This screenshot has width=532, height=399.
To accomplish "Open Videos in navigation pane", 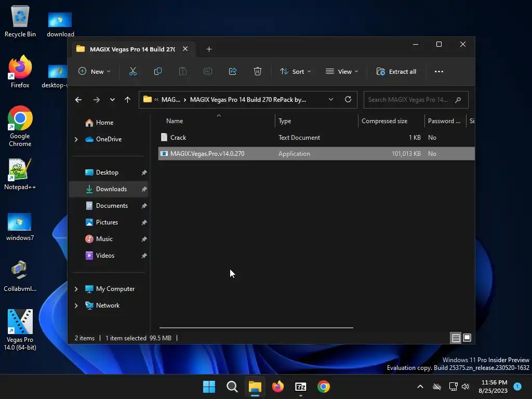I will click(x=105, y=256).
